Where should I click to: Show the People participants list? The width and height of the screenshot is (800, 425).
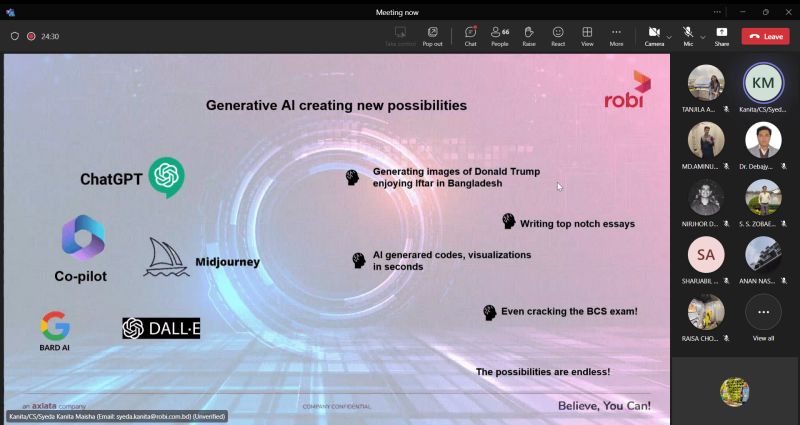click(x=499, y=36)
